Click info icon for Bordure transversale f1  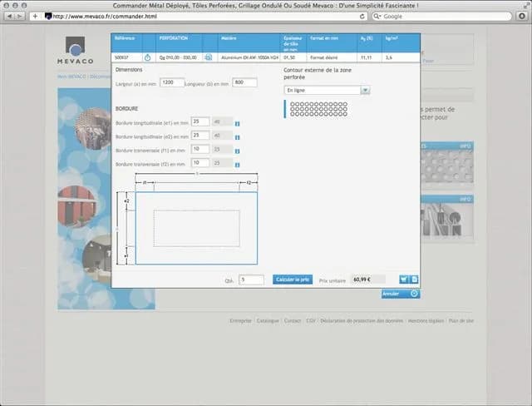point(237,151)
